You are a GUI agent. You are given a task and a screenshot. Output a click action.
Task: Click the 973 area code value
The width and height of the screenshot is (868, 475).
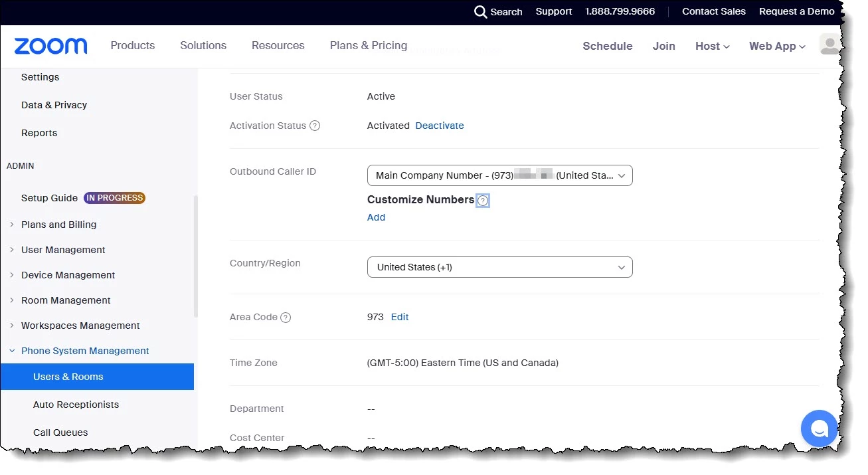point(375,317)
